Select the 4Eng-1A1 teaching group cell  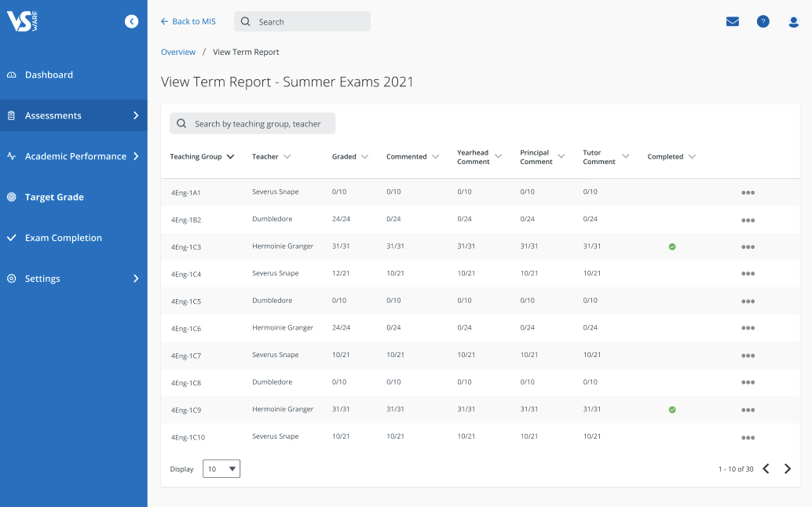[x=186, y=192]
